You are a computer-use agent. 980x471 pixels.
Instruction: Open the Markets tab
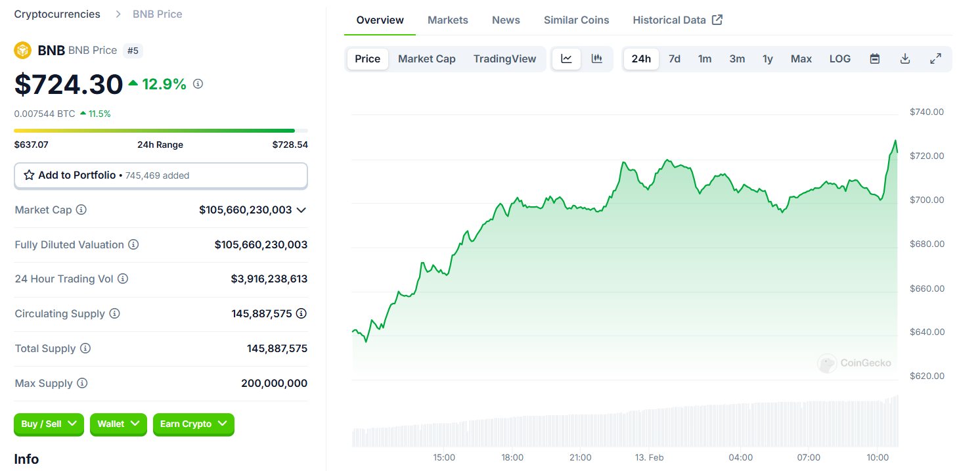pos(448,20)
